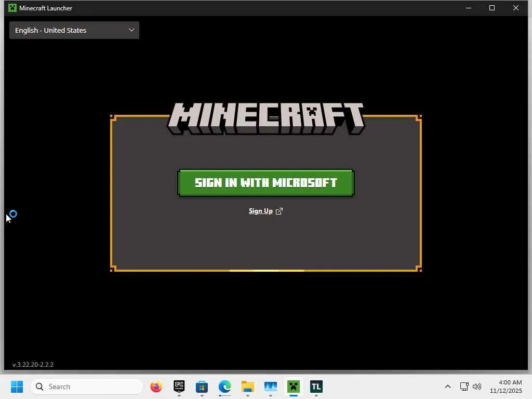Click the volume speaker tray icon
Image resolution: width=532 pixels, height=399 pixels.
tap(477, 387)
